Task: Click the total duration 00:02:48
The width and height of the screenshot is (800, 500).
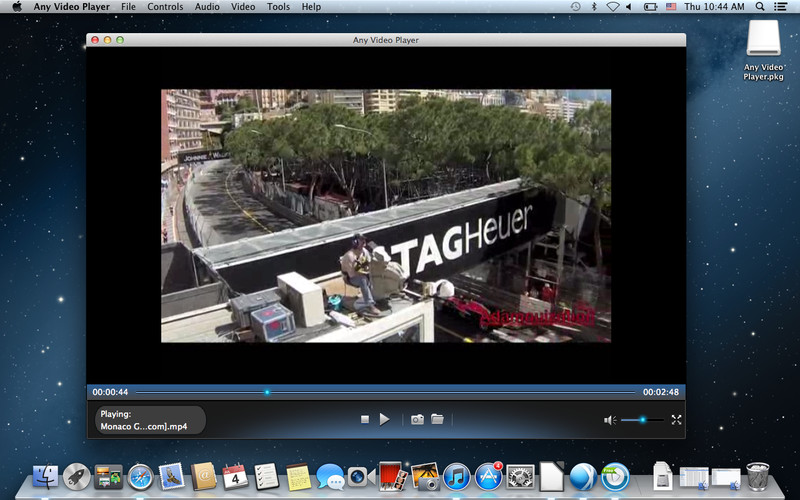Action: point(661,392)
